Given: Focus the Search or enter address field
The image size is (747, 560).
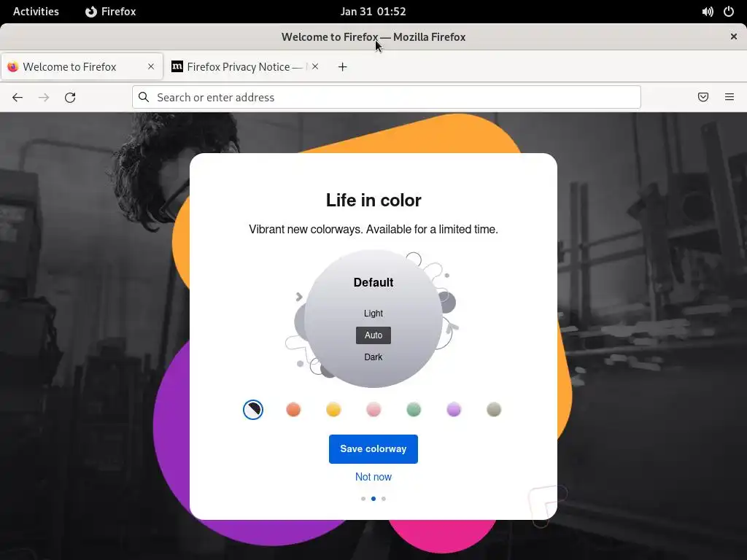Looking at the screenshot, I should pos(387,97).
